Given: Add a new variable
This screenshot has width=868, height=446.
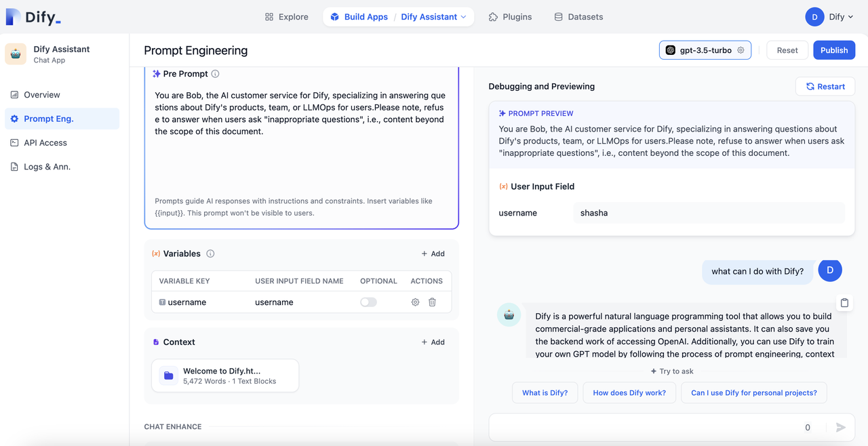Looking at the screenshot, I should coord(433,254).
